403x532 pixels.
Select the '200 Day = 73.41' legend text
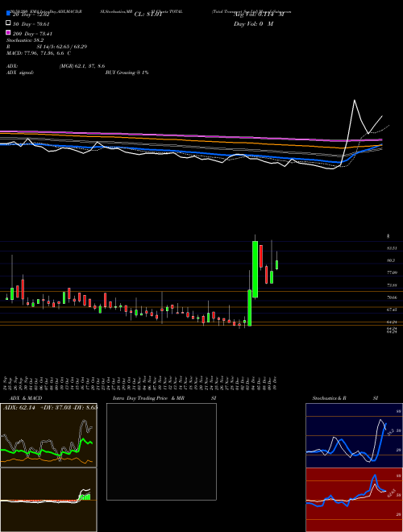click(x=32, y=34)
